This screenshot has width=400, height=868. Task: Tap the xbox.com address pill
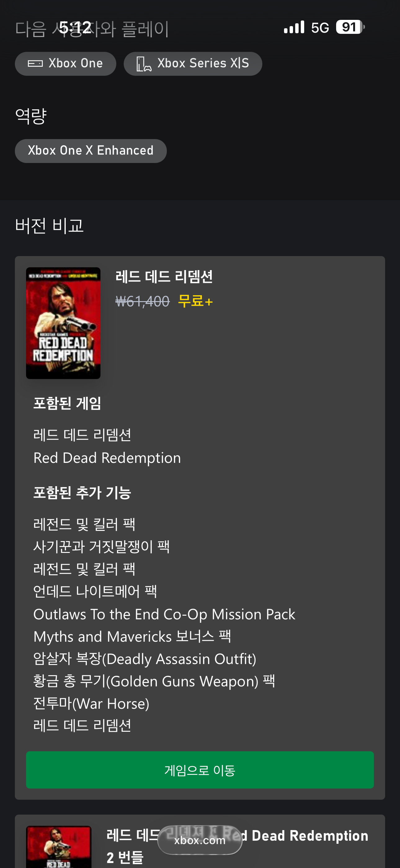[x=200, y=840]
